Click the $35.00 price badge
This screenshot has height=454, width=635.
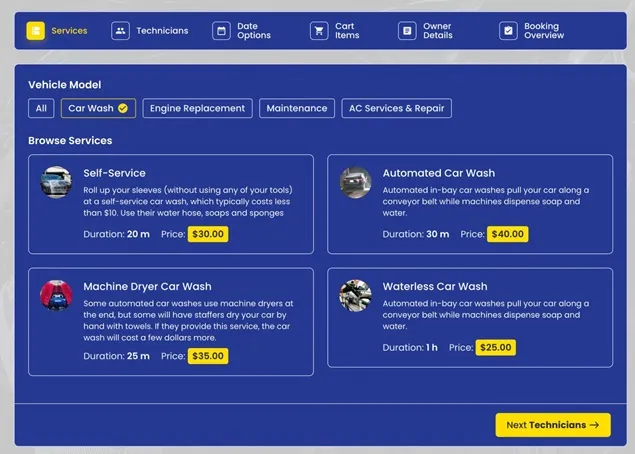click(208, 356)
